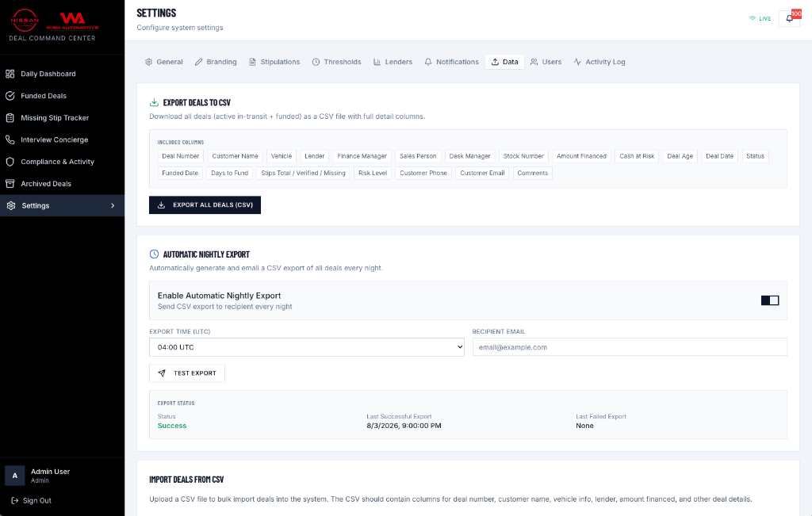Click the Admin User avatar
The width and height of the screenshot is (812, 516).
point(15,476)
